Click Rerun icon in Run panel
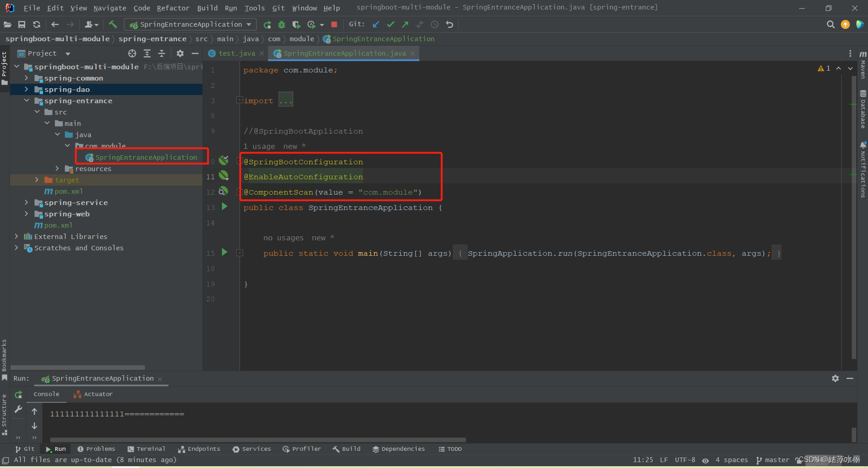Image resolution: width=868 pixels, height=468 pixels. pos(18,395)
